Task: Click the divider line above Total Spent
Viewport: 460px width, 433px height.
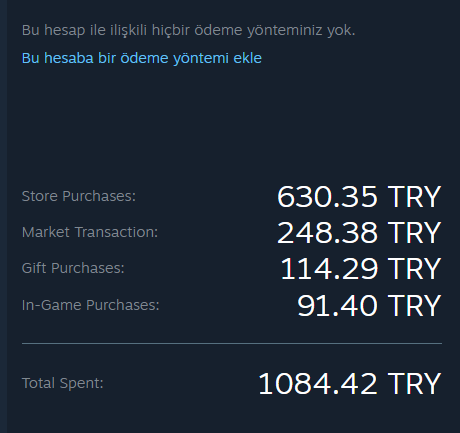Action: tap(232, 343)
